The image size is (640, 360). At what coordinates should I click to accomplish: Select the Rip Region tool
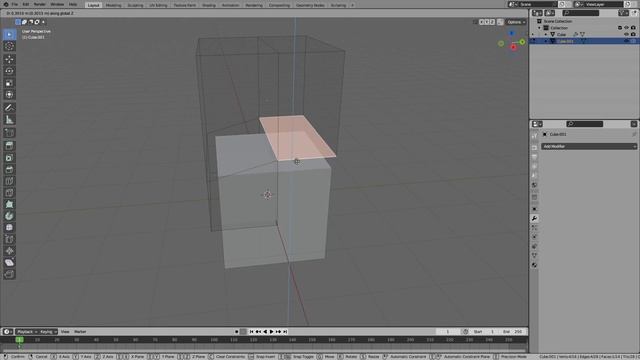click(x=9, y=274)
